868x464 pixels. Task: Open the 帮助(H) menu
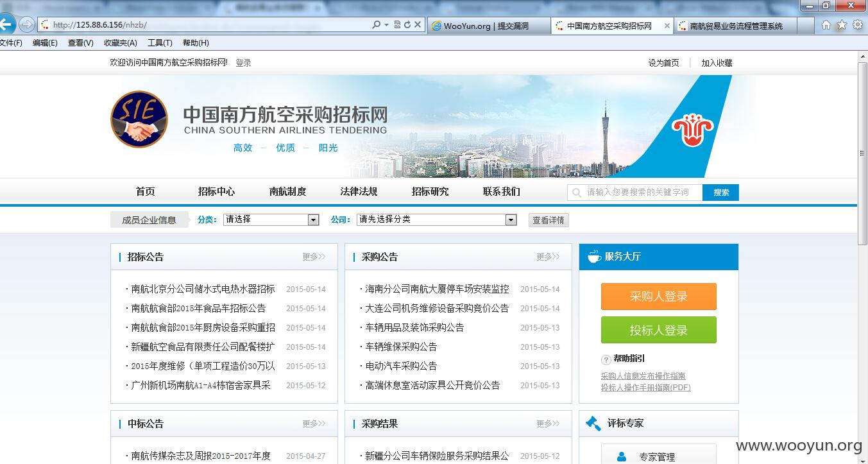196,43
